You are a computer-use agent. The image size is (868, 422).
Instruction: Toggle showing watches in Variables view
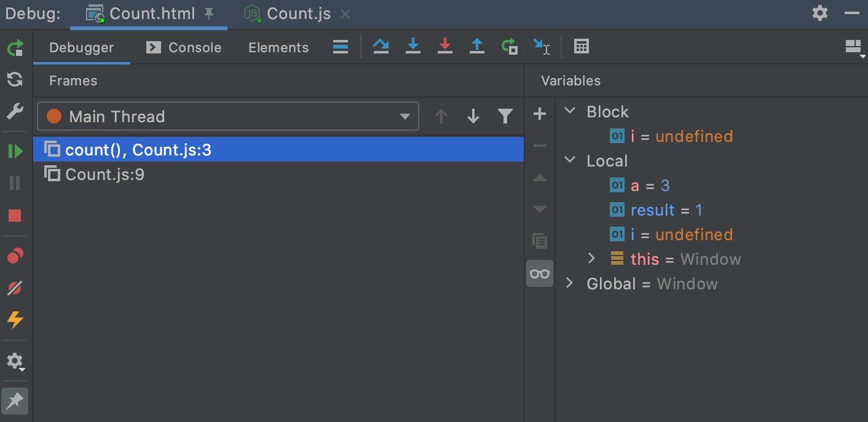pyautogui.click(x=539, y=273)
